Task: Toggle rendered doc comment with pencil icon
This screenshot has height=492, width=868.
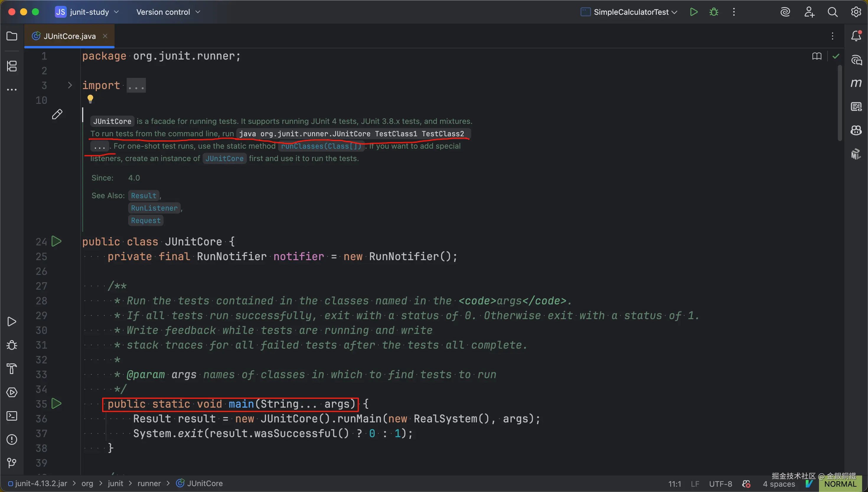Action: (57, 114)
